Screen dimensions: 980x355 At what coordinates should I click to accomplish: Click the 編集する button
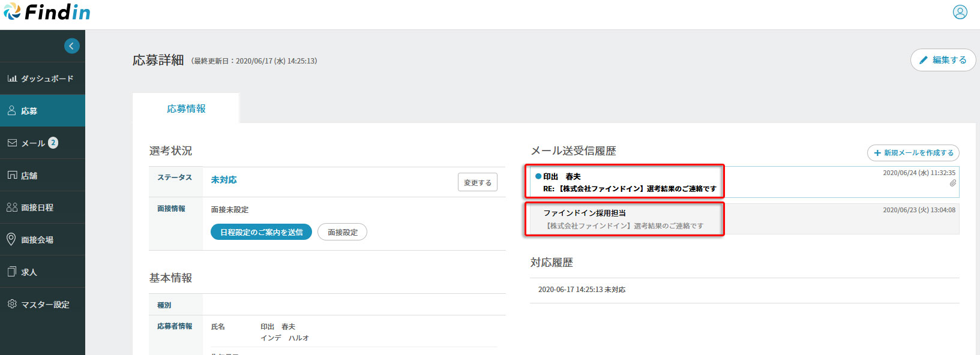point(943,60)
